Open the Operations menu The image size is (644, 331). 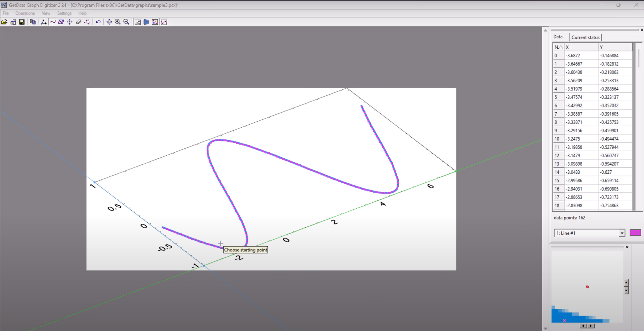pos(25,13)
